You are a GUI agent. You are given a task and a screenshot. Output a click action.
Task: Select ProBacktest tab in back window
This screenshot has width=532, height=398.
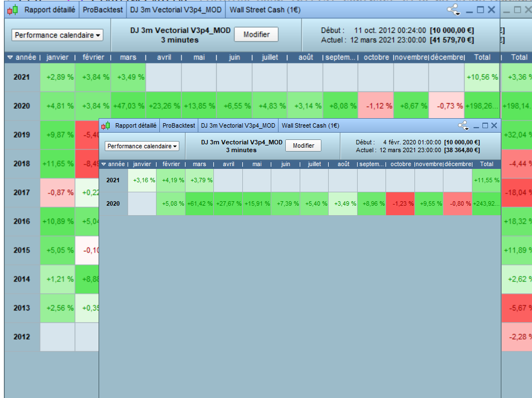pos(103,10)
